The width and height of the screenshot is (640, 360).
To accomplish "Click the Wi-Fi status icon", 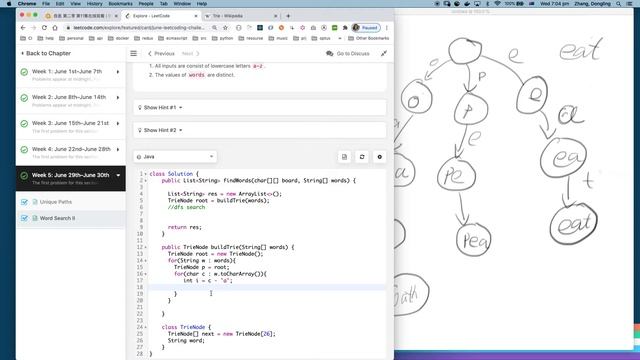I will pyautogui.click(x=497, y=4).
